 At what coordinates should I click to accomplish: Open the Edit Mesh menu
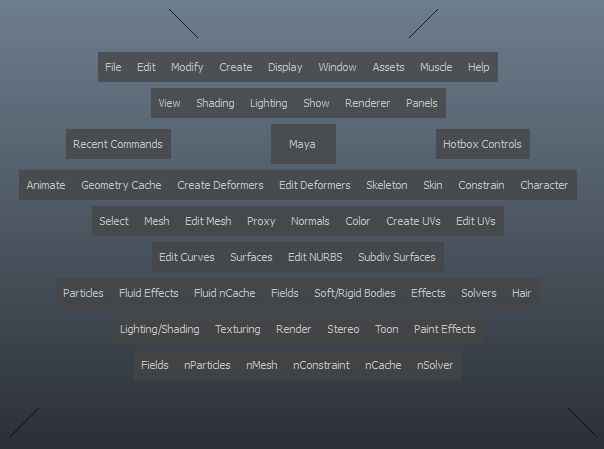[208, 221]
